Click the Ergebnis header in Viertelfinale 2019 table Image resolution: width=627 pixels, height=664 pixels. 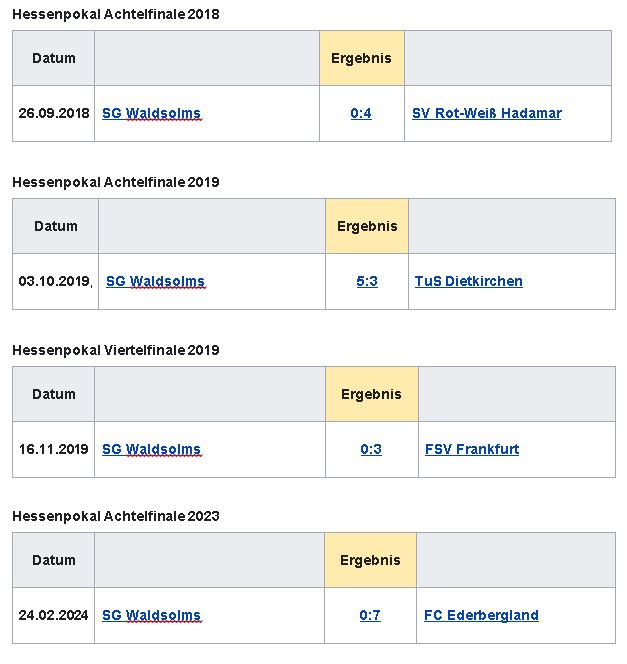click(371, 394)
